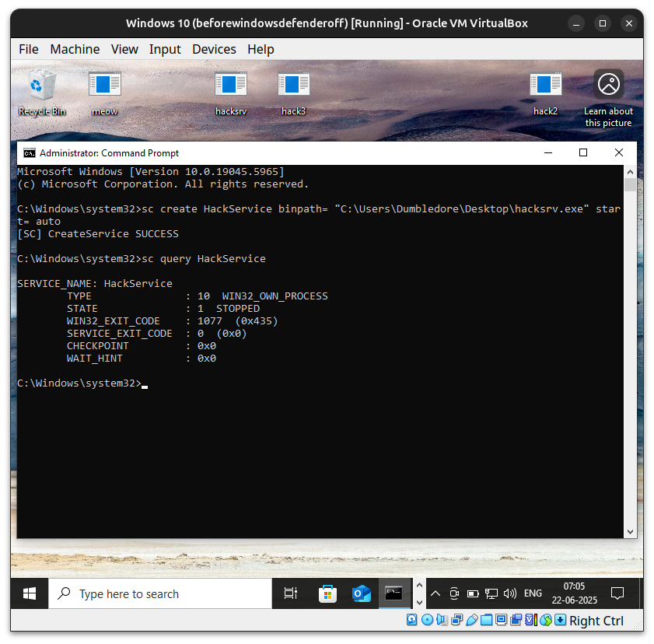
Task: Select the hack2 desktop icon
Action: click(546, 93)
